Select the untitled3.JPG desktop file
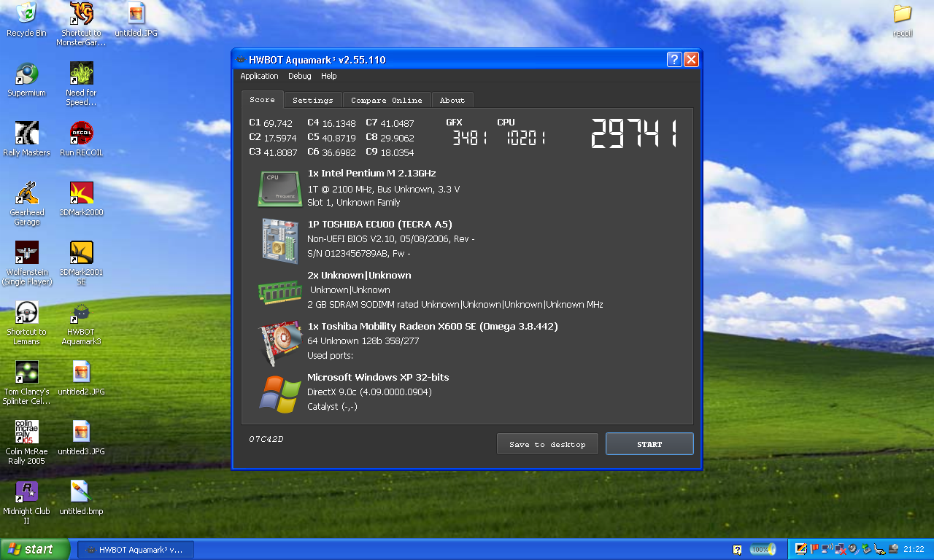 pyautogui.click(x=81, y=438)
